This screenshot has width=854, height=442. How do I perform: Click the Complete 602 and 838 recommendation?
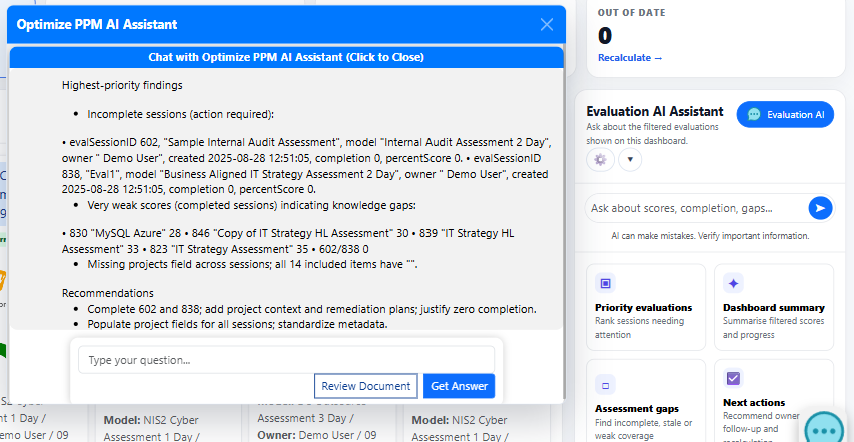click(312, 309)
